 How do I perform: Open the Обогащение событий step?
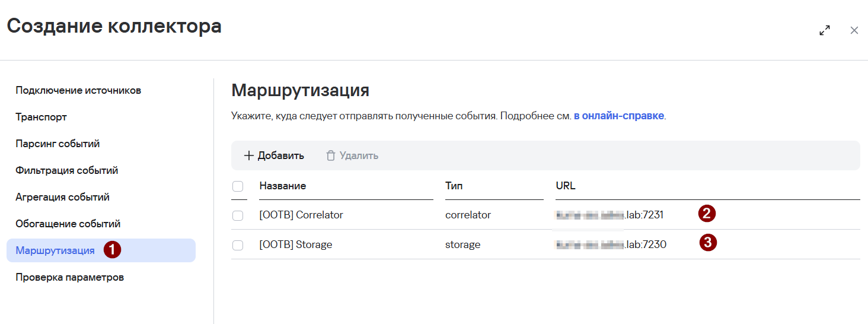coord(68,224)
